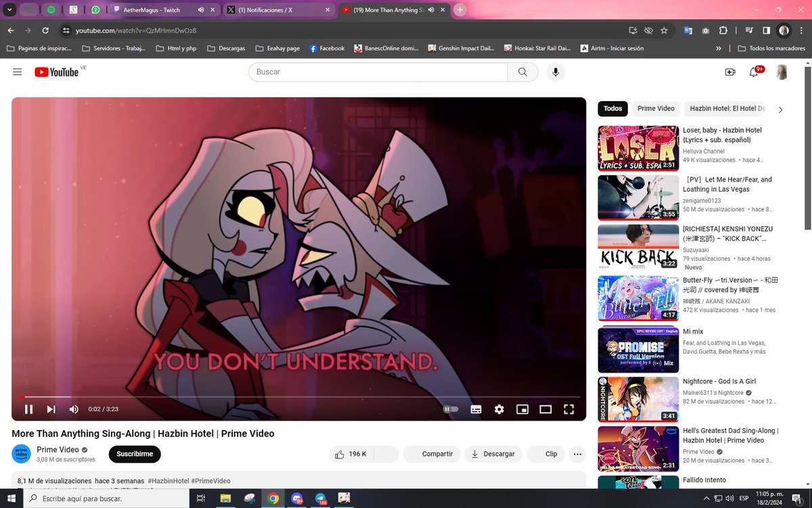This screenshot has height=508, width=812.
Task: Mute the video player volume
Action: [73, 409]
